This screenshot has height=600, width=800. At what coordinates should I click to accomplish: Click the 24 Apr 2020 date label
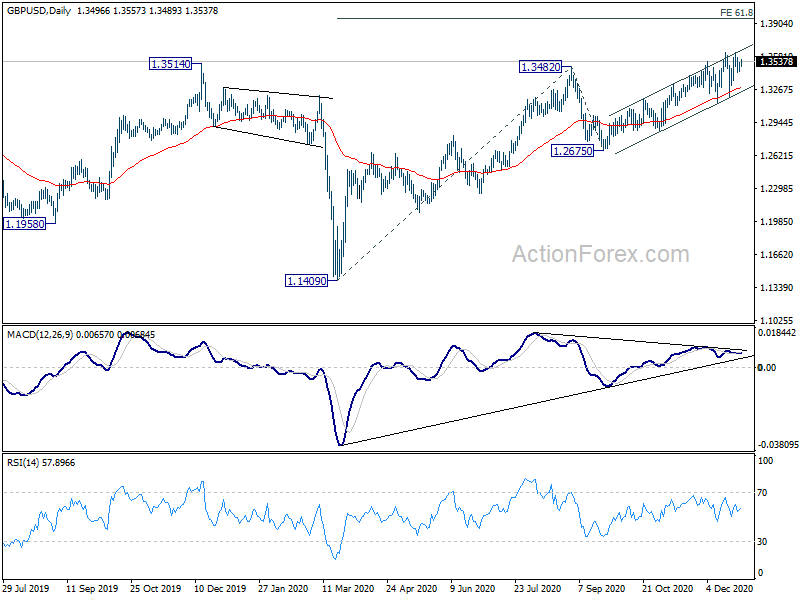(412, 588)
